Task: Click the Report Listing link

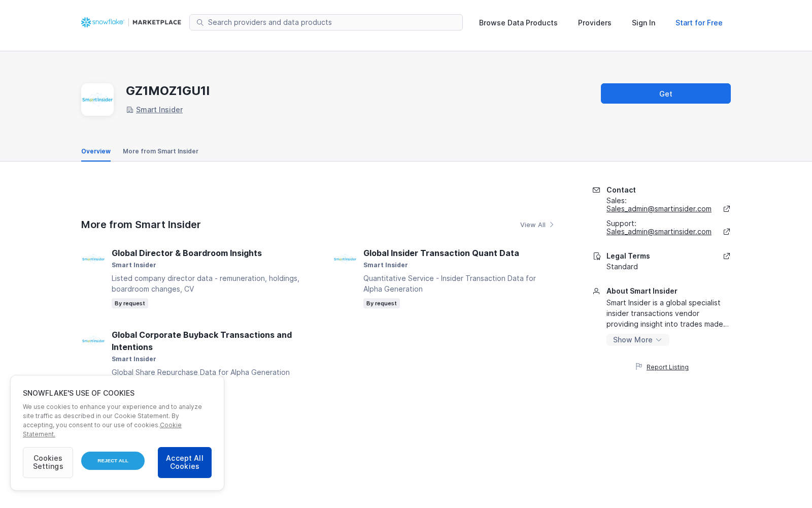Action: [667, 367]
